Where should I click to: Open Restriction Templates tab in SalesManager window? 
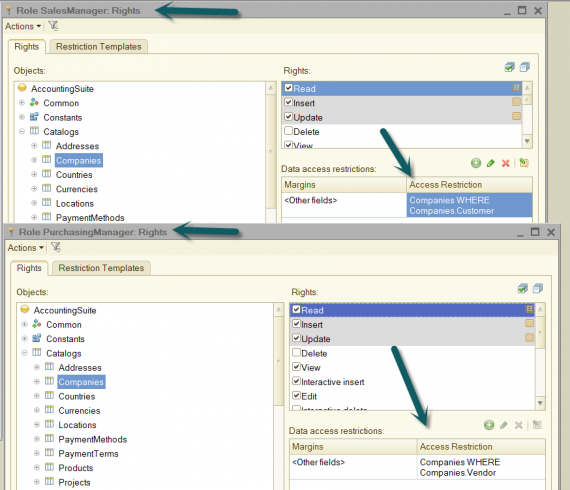click(x=99, y=47)
